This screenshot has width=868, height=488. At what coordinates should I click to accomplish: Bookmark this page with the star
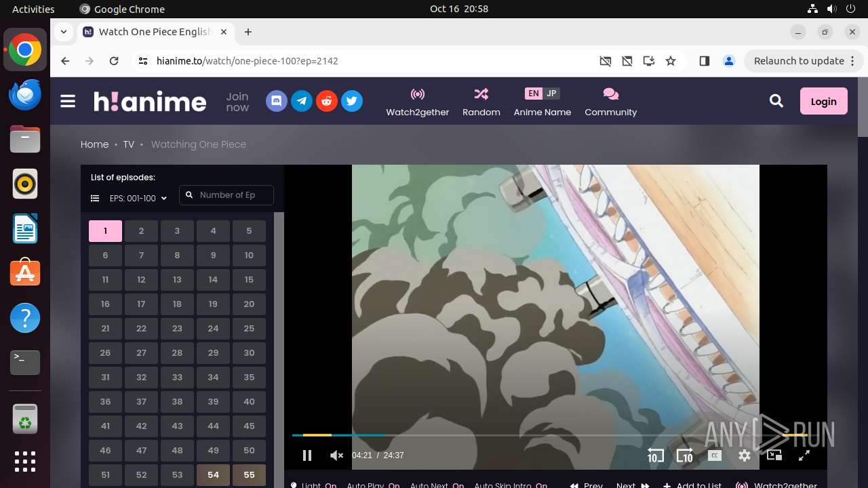pos(671,61)
